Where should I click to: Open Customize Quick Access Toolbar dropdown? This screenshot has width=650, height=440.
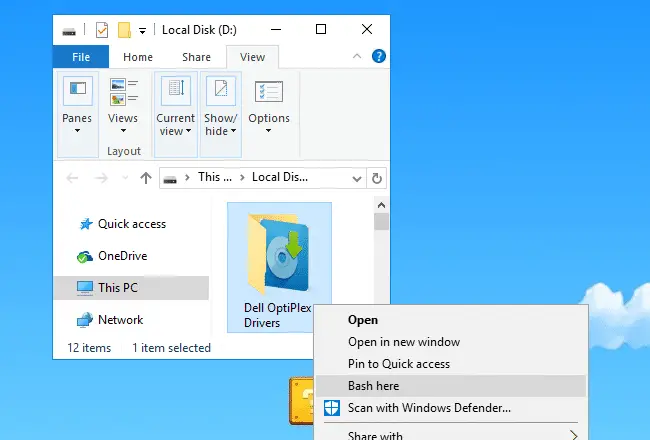[x=142, y=31]
